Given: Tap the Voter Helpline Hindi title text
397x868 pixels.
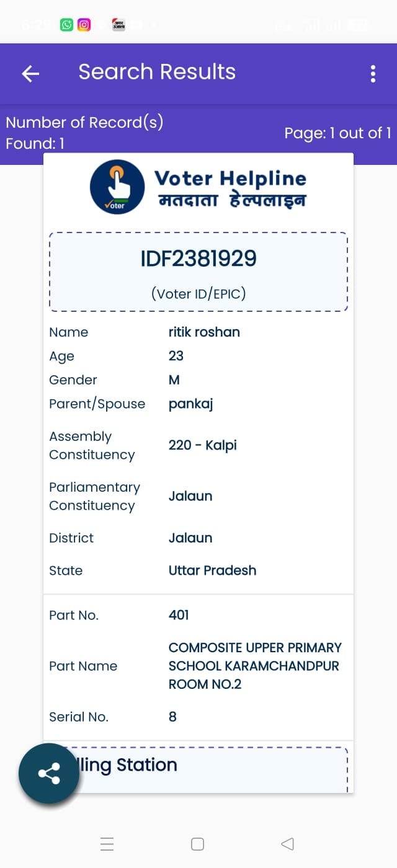Looking at the screenshot, I should (x=232, y=201).
